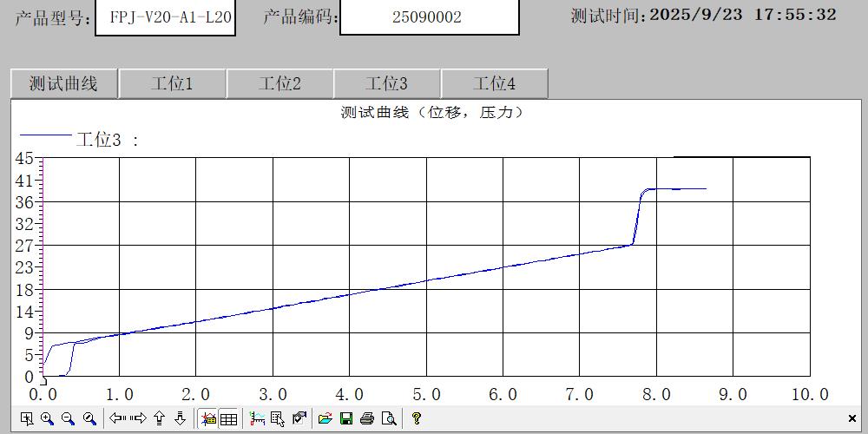The height and width of the screenshot is (434, 868).
Task: Open the 工位3 tab
Action: tap(386, 83)
